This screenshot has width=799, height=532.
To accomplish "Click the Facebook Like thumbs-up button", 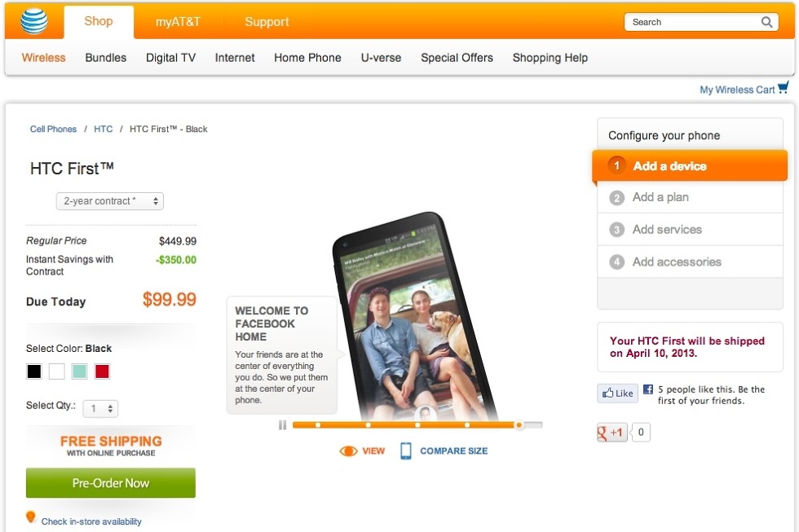I will click(617, 394).
